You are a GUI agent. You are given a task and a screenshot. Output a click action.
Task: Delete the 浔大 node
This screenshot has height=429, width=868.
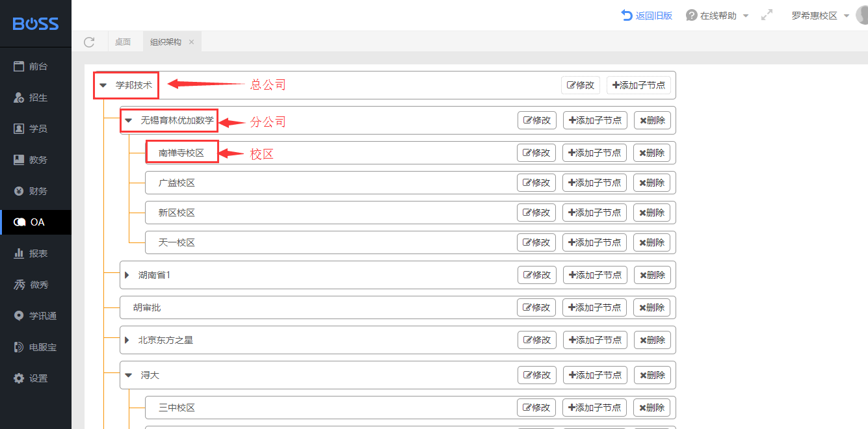(x=652, y=375)
